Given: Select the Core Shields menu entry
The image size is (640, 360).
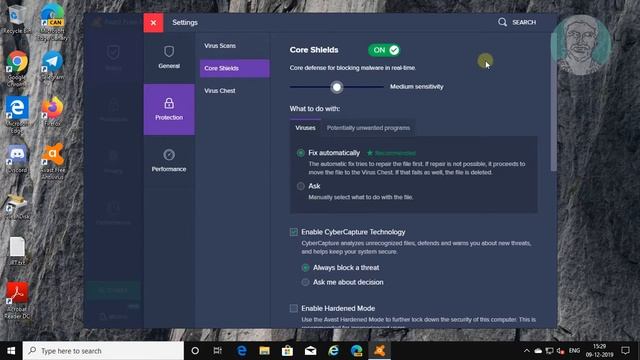Looking at the screenshot, I should pos(234,68).
